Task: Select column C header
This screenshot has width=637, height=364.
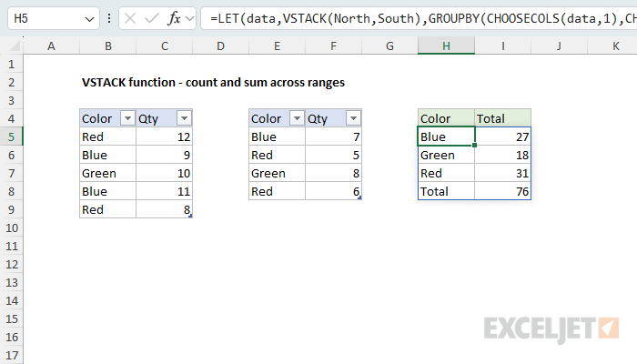Action: click(x=165, y=45)
